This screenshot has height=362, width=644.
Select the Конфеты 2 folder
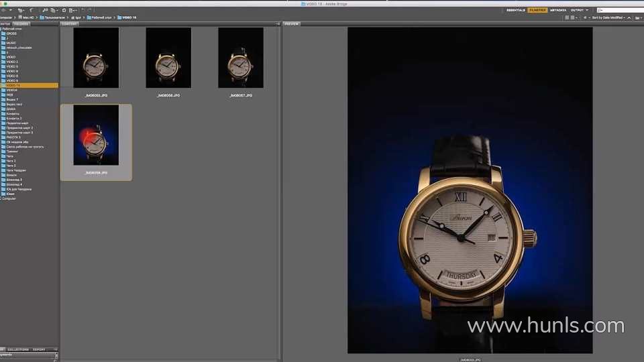[x=13, y=119]
